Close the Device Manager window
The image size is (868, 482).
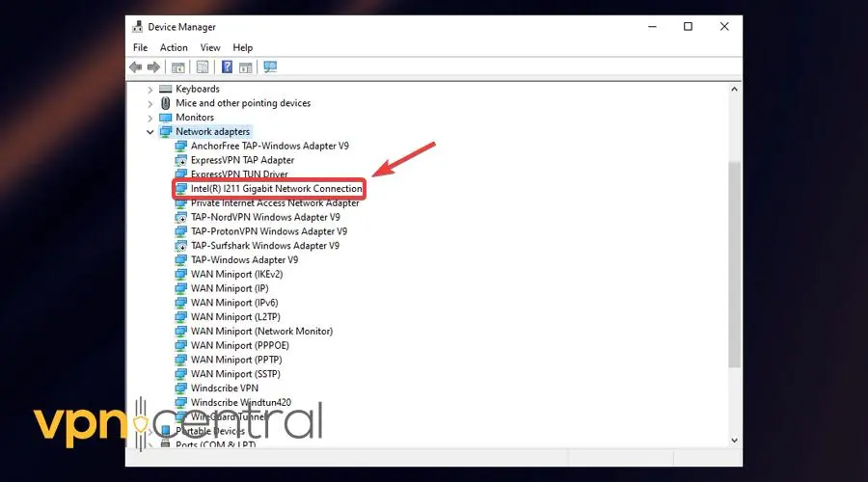724,27
